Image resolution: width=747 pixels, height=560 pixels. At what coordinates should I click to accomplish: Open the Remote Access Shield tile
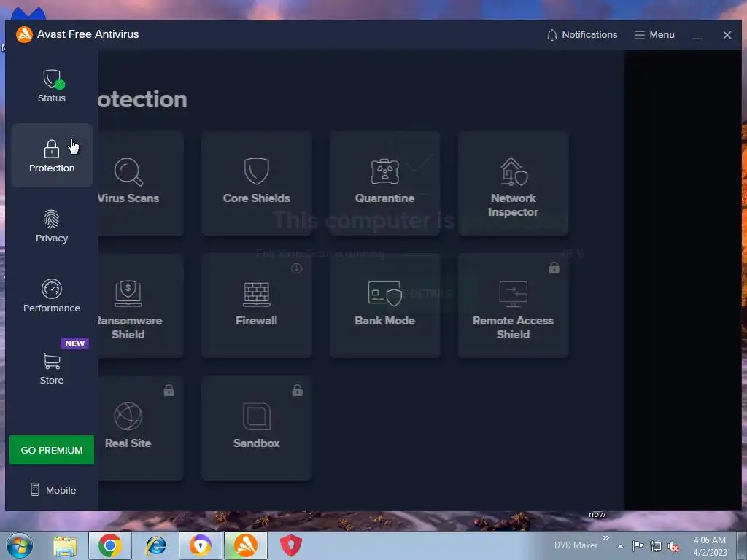(513, 306)
